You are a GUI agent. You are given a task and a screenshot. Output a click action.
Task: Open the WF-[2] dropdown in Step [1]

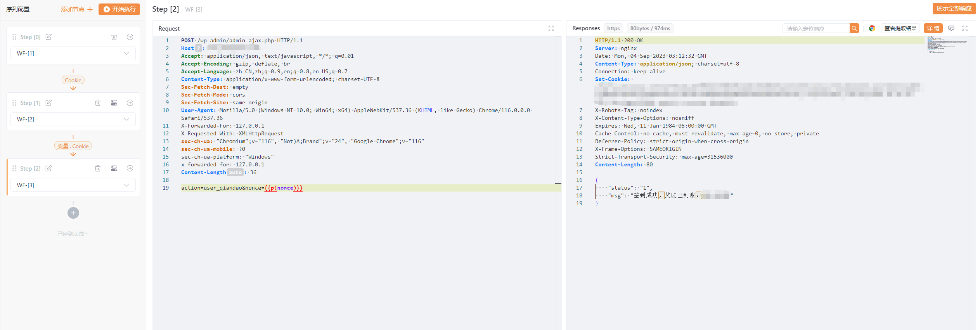coord(73,119)
